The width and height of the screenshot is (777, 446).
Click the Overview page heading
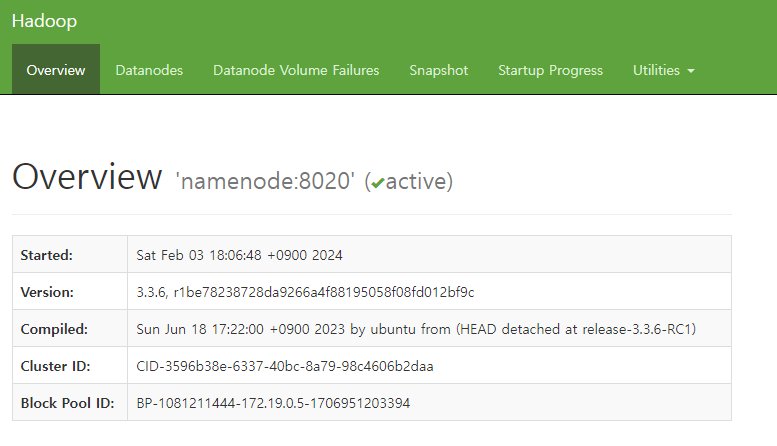87,177
